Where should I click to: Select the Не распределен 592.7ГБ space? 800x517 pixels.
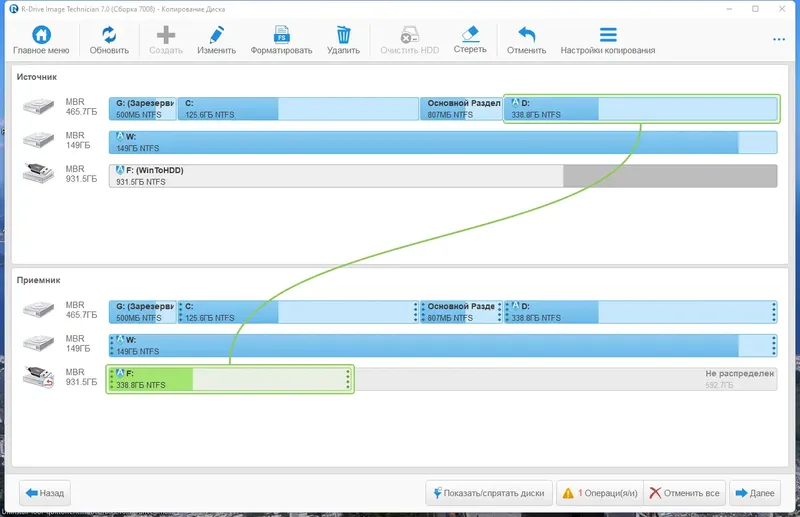click(566, 379)
